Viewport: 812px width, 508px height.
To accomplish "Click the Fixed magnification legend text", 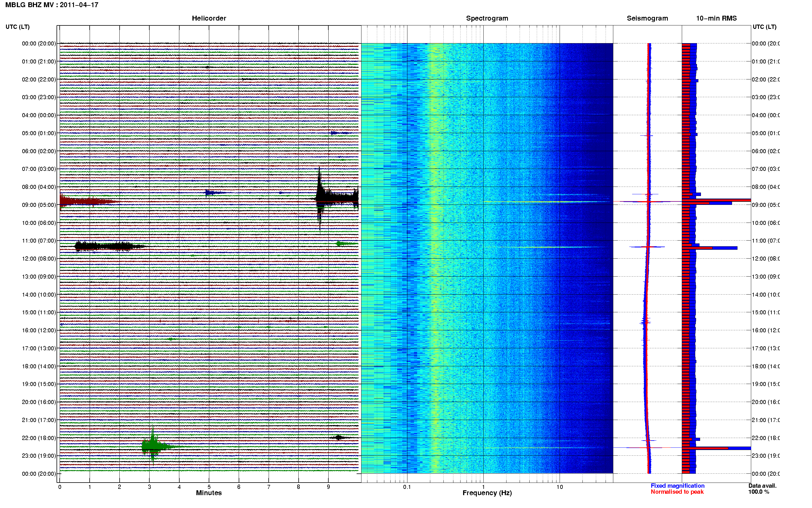I will tap(678, 486).
